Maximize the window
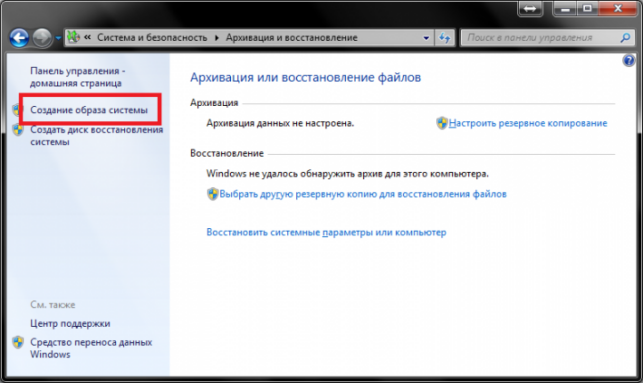The height and width of the screenshot is (383, 643). tap(587, 8)
